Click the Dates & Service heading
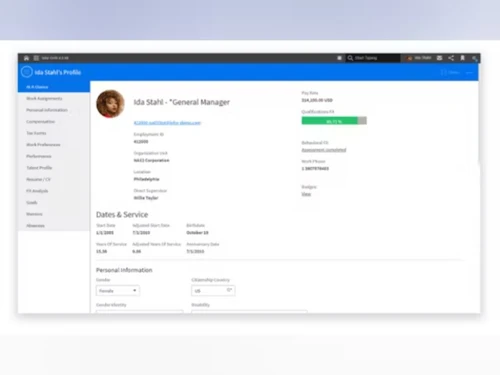500x375 pixels. (122, 214)
